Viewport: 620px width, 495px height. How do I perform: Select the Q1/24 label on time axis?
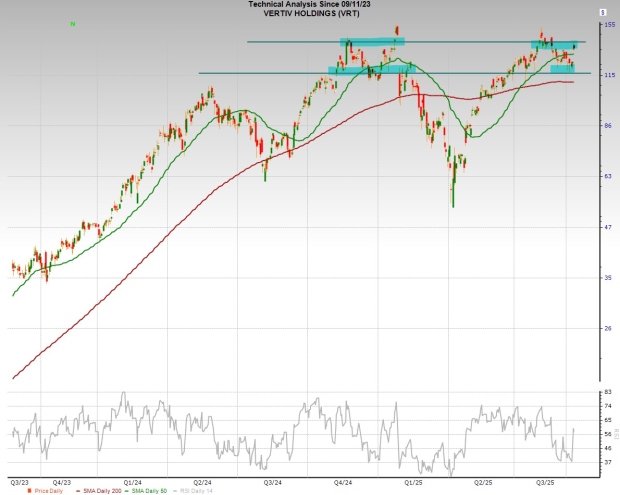pyautogui.click(x=130, y=480)
